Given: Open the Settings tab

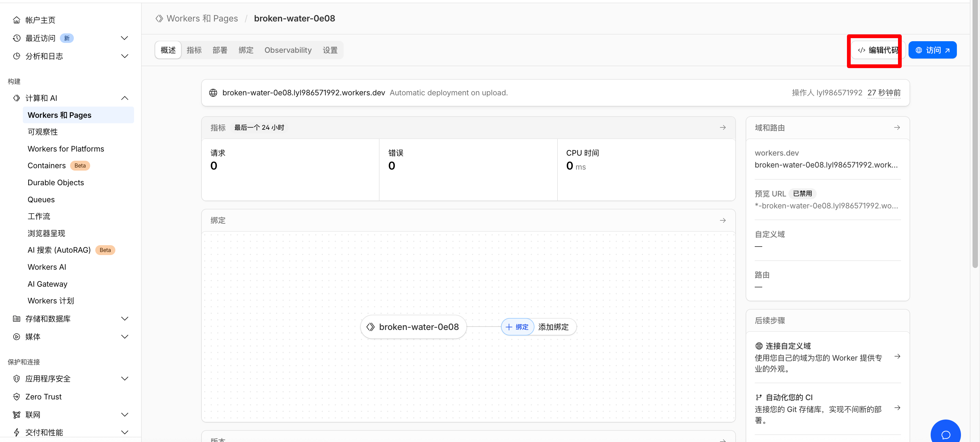Looking at the screenshot, I should pyautogui.click(x=330, y=50).
